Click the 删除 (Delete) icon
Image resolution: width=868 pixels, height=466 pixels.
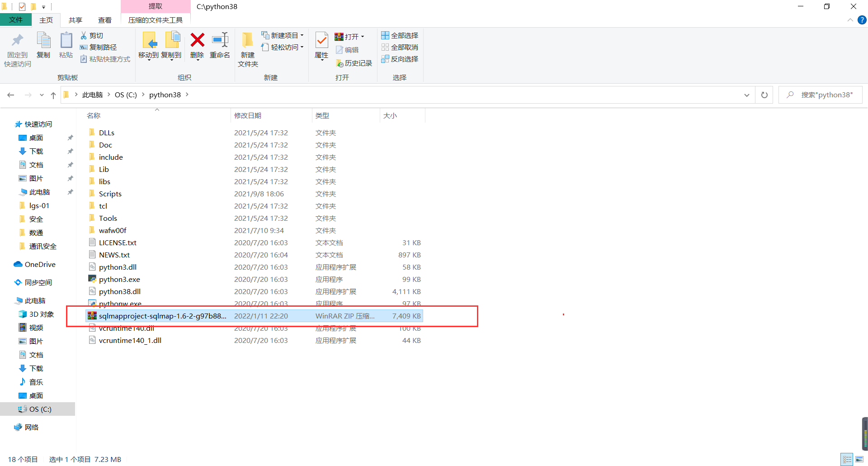coord(197,47)
